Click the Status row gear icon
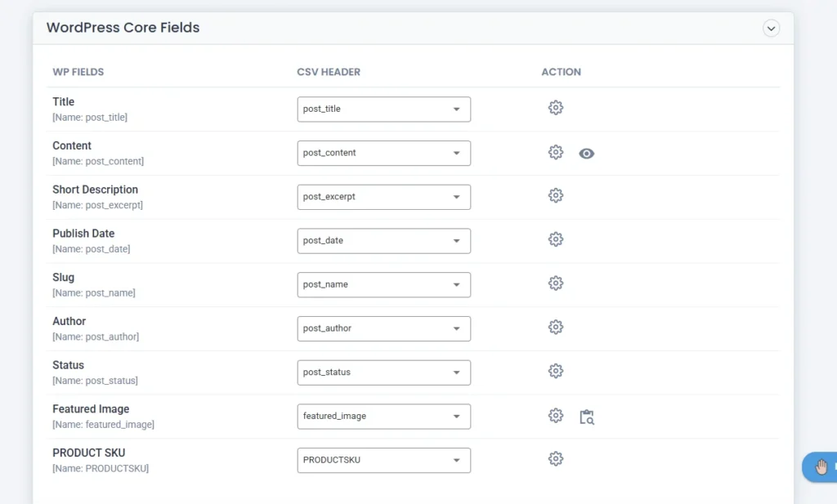This screenshot has height=504, width=837. click(x=556, y=372)
